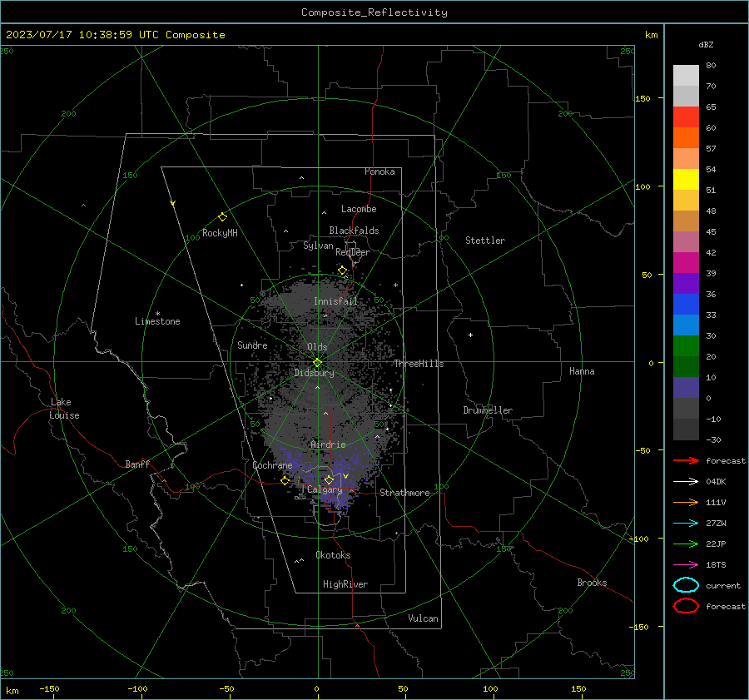This screenshot has width=749, height=700.
Task: Click the RedDeer city label
Action: click(x=353, y=252)
